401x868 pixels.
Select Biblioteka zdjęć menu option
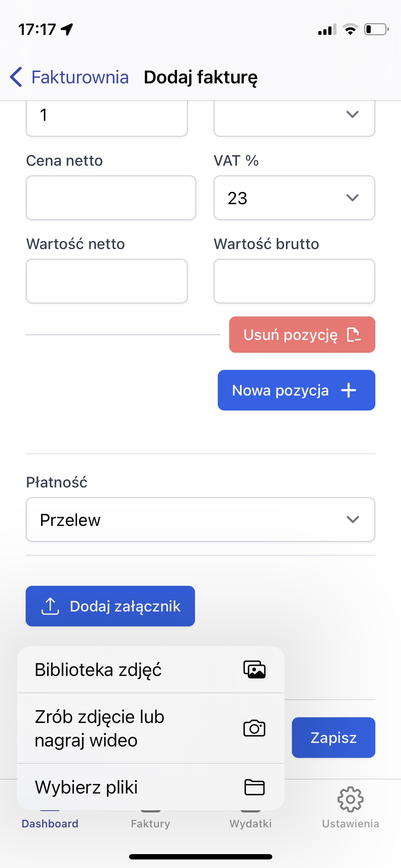(98, 670)
